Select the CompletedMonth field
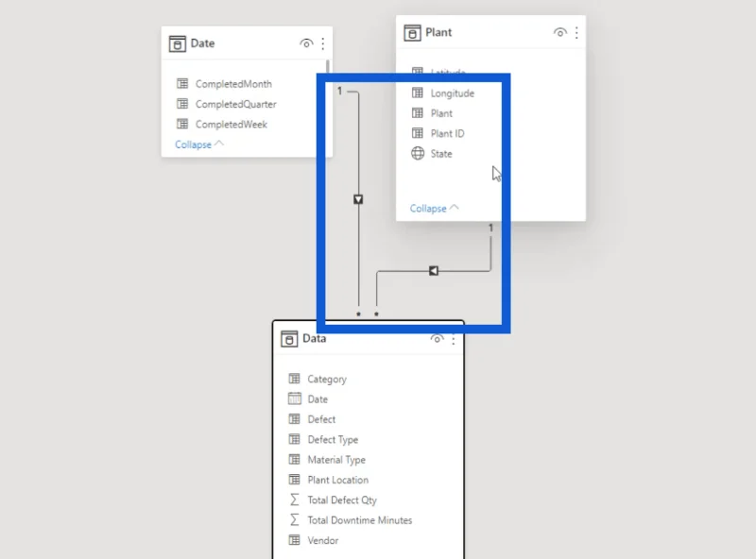Screen dimensions: 756x559 click(x=233, y=84)
